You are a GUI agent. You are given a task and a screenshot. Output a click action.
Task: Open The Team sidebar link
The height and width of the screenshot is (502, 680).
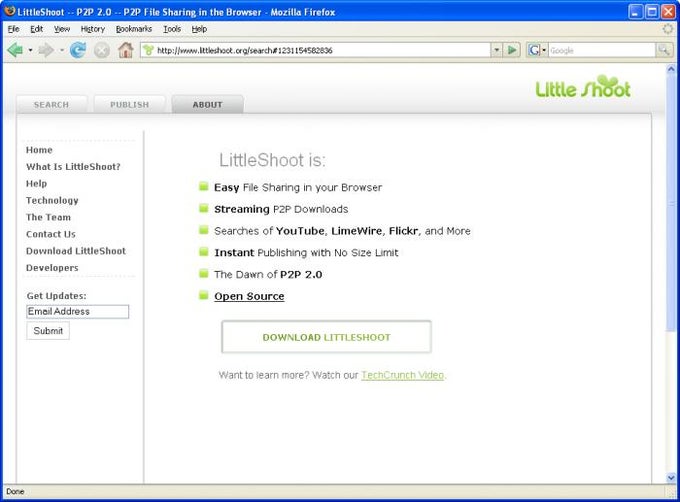(x=48, y=217)
